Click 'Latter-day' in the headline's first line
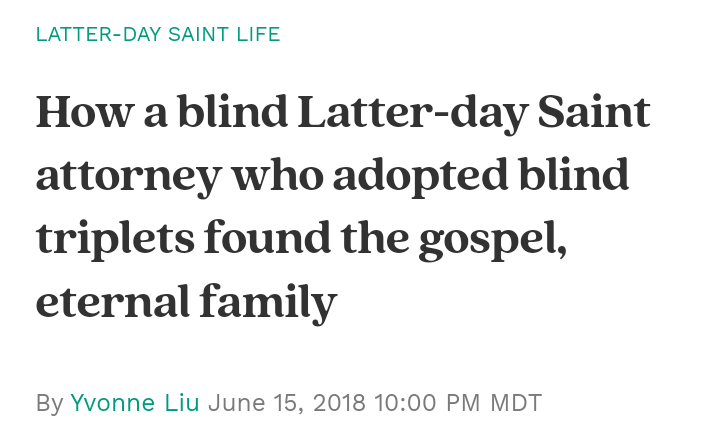 pyautogui.click(x=406, y=113)
